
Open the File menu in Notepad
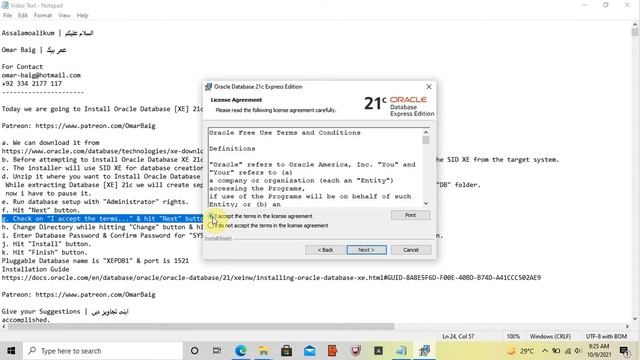coord(7,16)
